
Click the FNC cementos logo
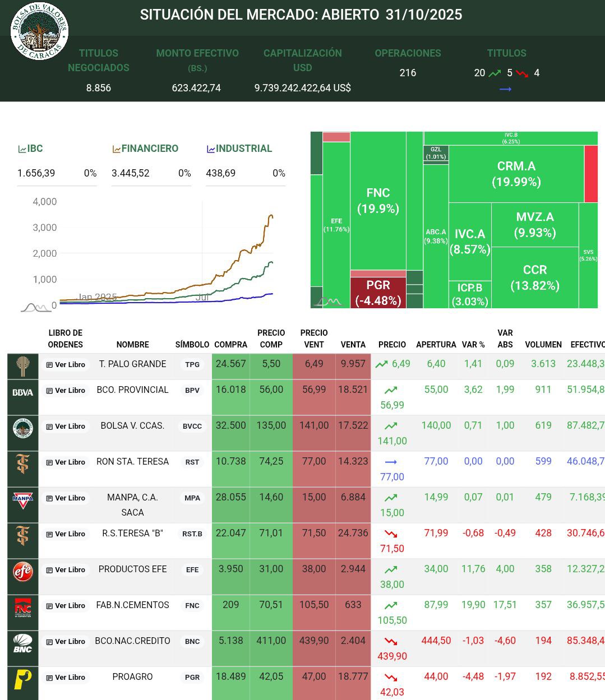[x=23, y=608]
